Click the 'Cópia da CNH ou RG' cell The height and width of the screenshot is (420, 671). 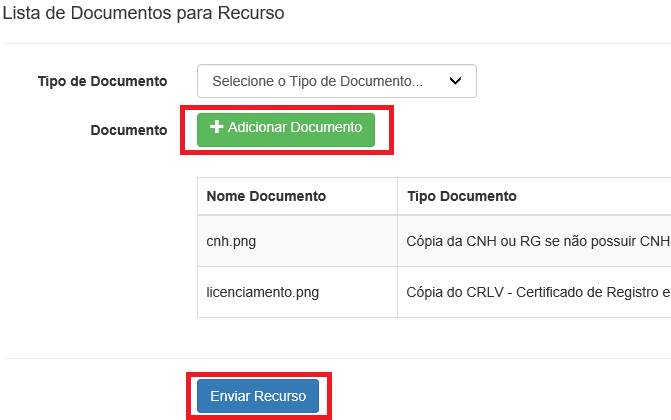point(534,241)
